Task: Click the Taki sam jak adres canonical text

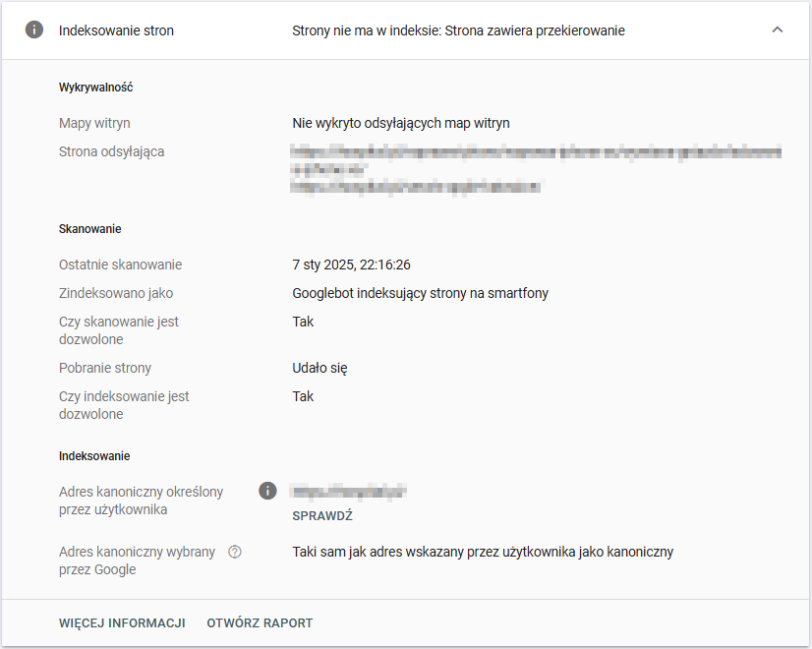Action: click(x=483, y=552)
